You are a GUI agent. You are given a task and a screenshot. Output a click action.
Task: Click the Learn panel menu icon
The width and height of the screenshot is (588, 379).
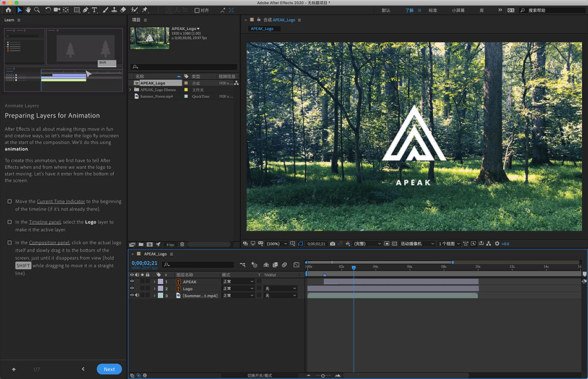click(19, 20)
